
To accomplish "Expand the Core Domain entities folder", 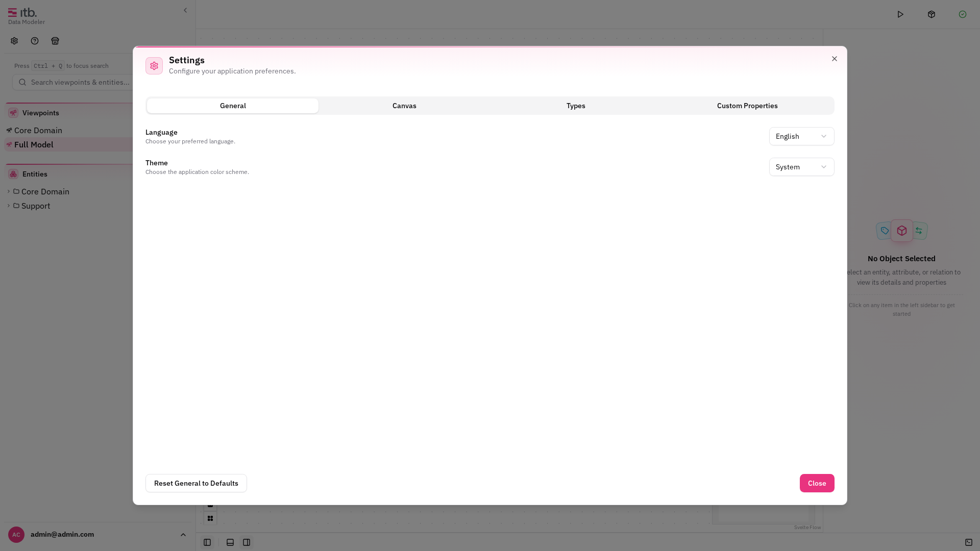I will (x=9, y=191).
